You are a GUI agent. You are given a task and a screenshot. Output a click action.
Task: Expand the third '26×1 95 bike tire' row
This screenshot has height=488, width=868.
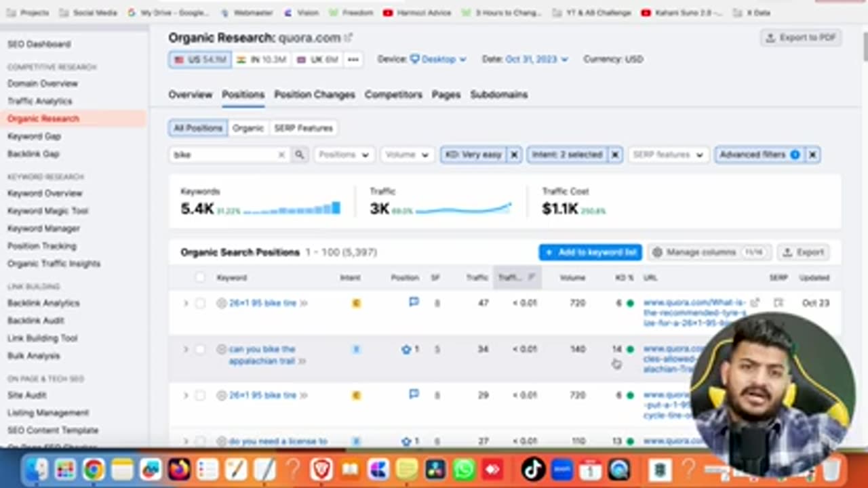185,395
